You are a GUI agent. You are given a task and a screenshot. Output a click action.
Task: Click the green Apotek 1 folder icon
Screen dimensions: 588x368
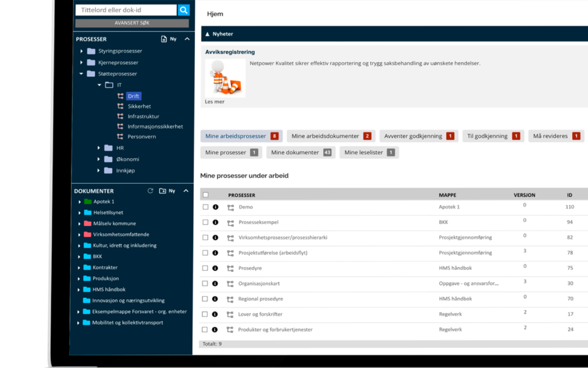(88, 202)
